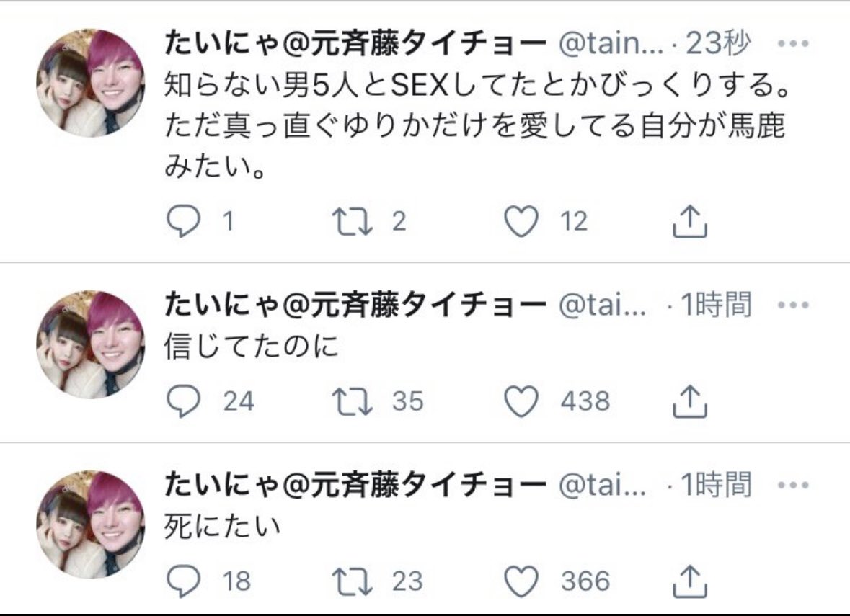Like the tweet with 438 likes
This screenshot has height=616, width=850.
(521, 401)
